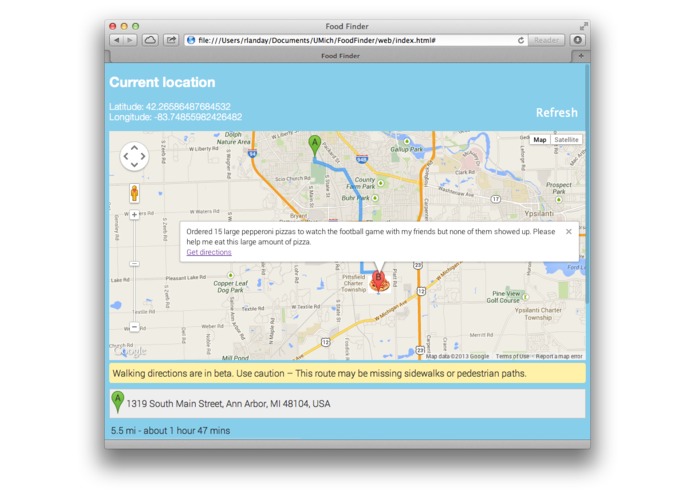Pan the map down using pan control
The image size is (695, 494).
(x=134, y=165)
